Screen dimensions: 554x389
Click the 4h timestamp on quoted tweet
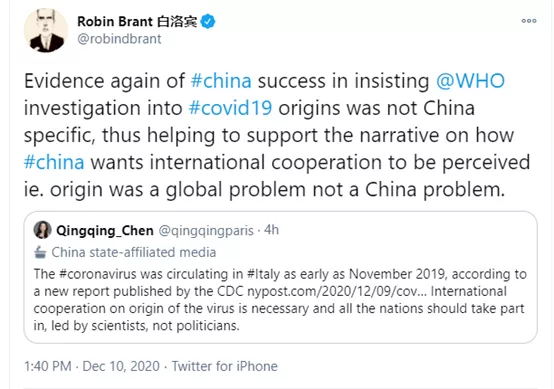(272, 230)
